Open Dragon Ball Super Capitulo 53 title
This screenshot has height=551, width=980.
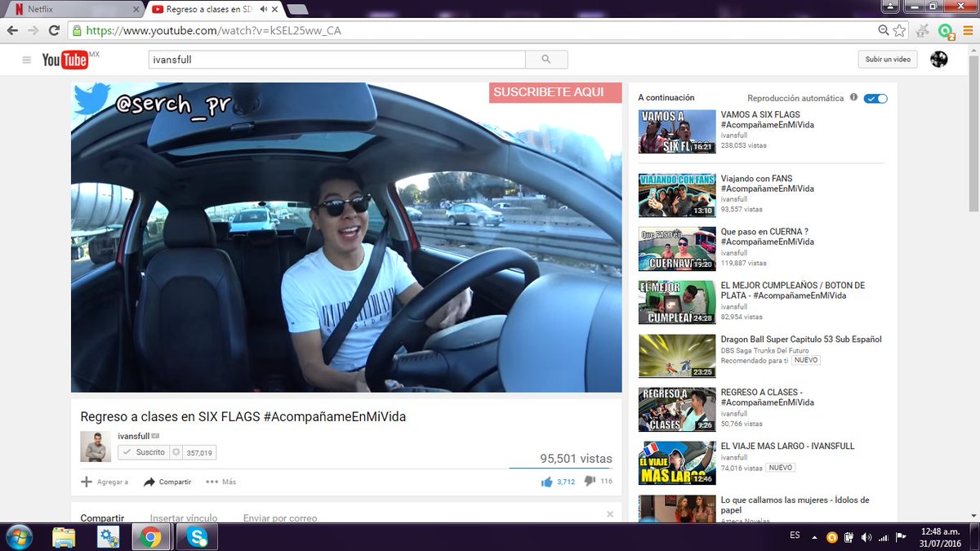(801, 340)
